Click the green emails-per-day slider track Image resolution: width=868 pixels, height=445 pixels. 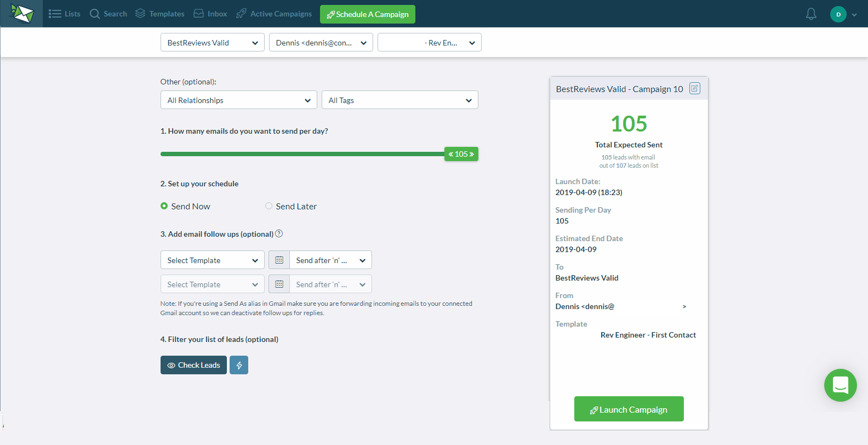click(x=302, y=154)
